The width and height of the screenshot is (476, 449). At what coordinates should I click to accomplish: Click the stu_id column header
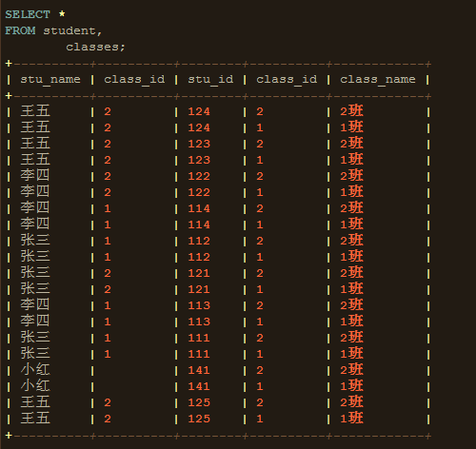(x=210, y=79)
